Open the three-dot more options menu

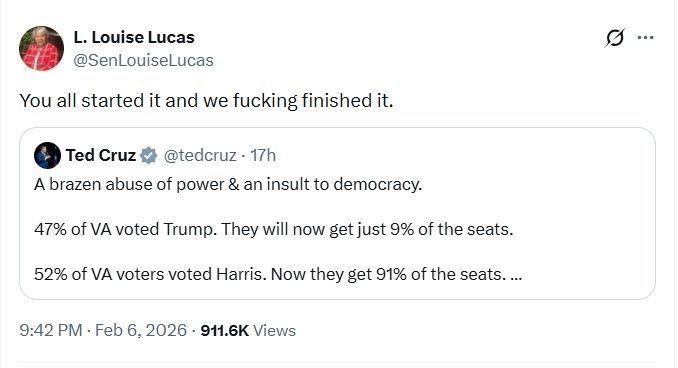click(x=646, y=38)
